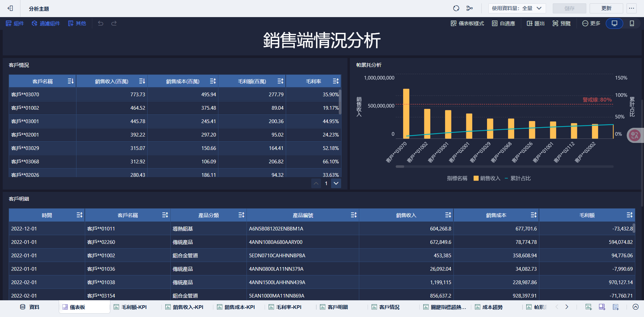Go to next page of 客戶情況 table
This screenshot has height=317, width=644.
[x=336, y=183]
